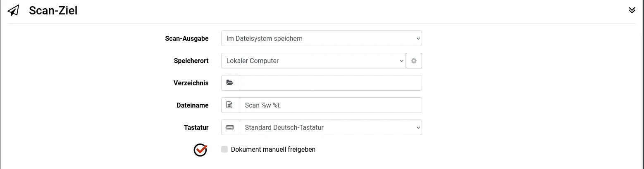The width and height of the screenshot is (644, 169).
Task: Expand the Standard Deutsch-Tastatur dropdown
Action: pos(331,127)
